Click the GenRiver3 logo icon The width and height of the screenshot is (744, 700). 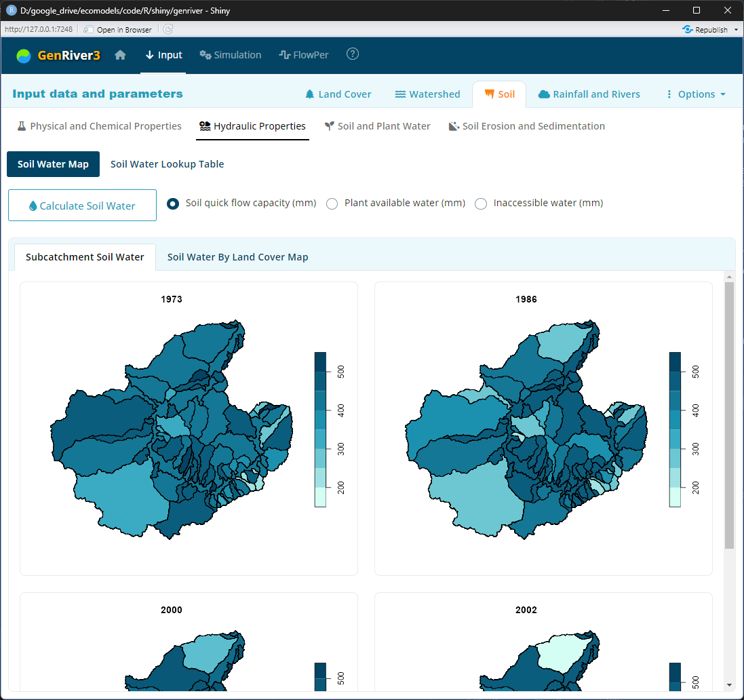(23, 56)
